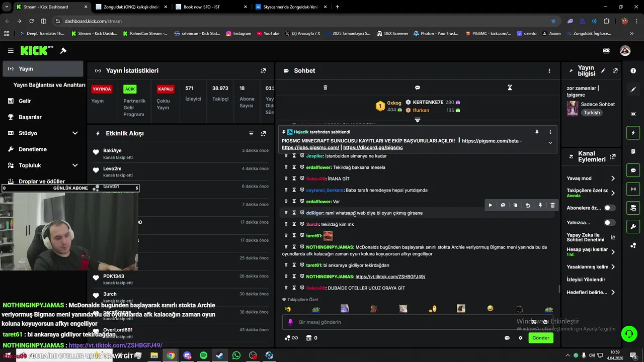This screenshot has width=644, height=362.
Task: Open Sohbet panel three-dot menu
Action: (549, 71)
